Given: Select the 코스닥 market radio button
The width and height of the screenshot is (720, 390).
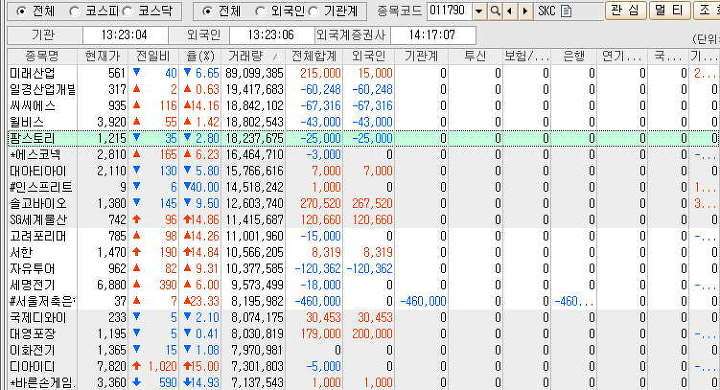Looking at the screenshot, I should pos(127,11).
